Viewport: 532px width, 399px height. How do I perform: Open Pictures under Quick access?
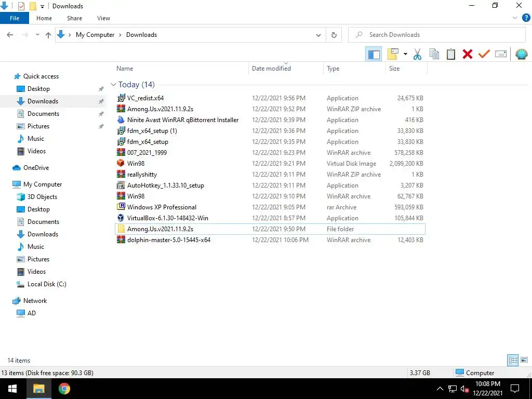(38, 126)
